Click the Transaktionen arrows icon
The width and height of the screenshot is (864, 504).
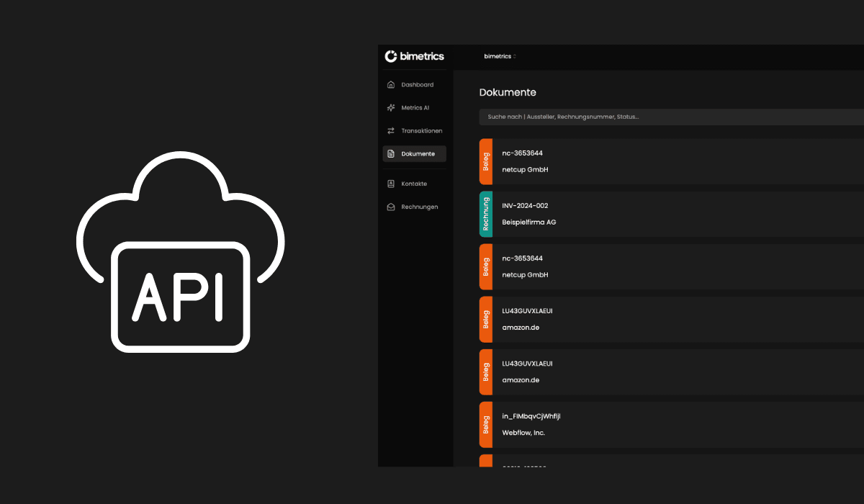pyautogui.click(x=391, y=131)
